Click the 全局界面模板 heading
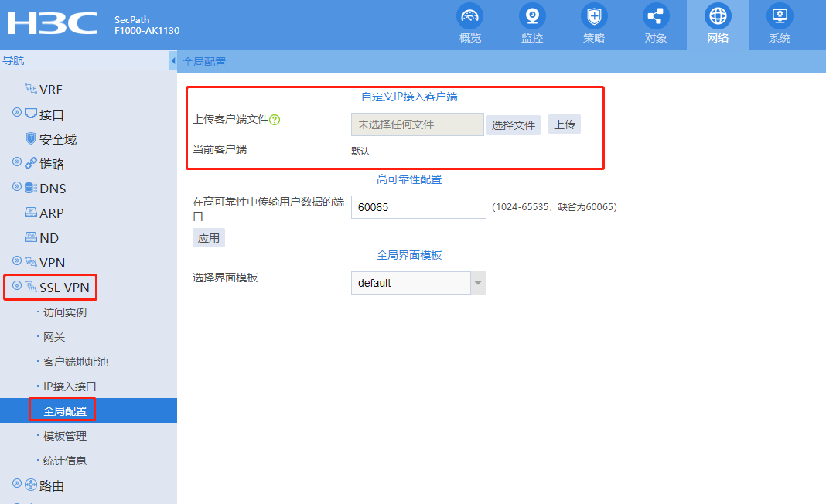Image resolution: width=826 pixels, height=504 pixels. 409,255
